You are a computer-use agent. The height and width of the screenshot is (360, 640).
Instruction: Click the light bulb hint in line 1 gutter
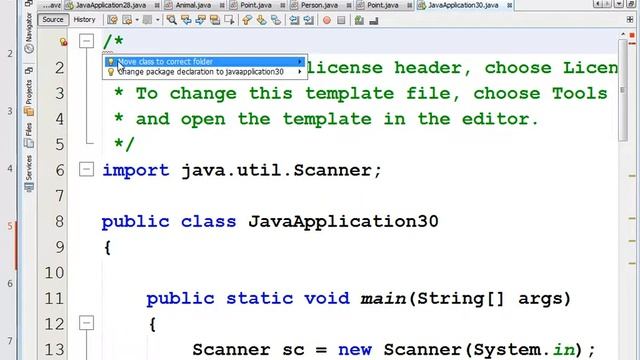(63, 41)
